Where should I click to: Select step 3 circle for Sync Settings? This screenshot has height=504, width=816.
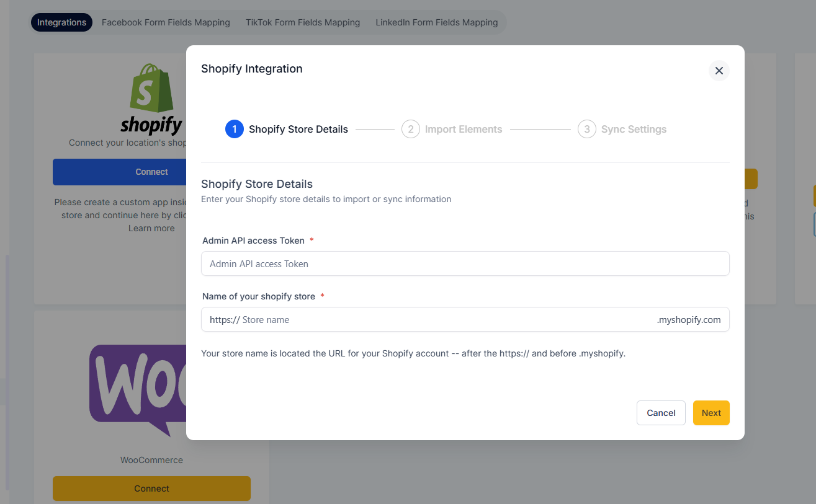(587, 130)
